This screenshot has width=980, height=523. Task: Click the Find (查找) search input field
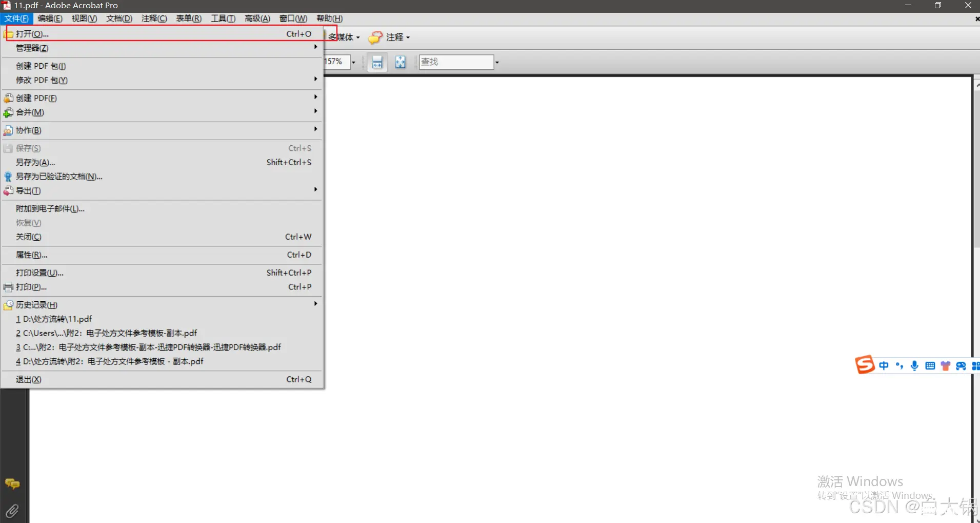pyautogui.click(x=456, y=62)
